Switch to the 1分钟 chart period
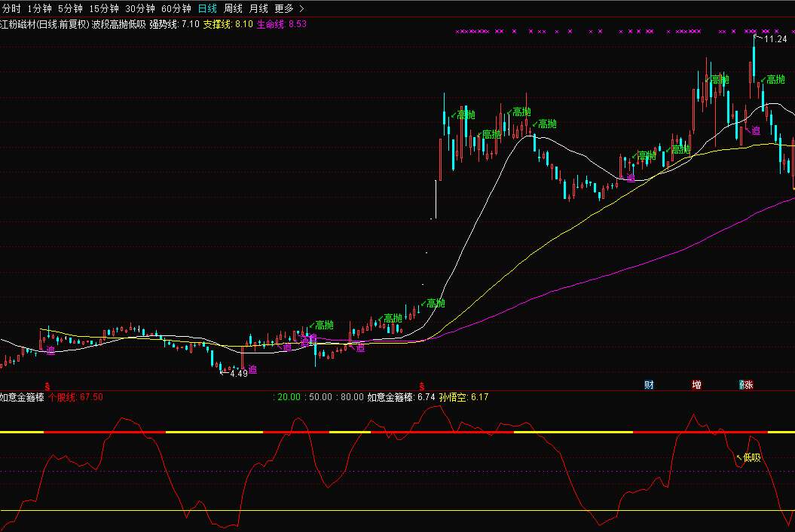This screenshot has height=532, width=795. click(x=39, y=8)
